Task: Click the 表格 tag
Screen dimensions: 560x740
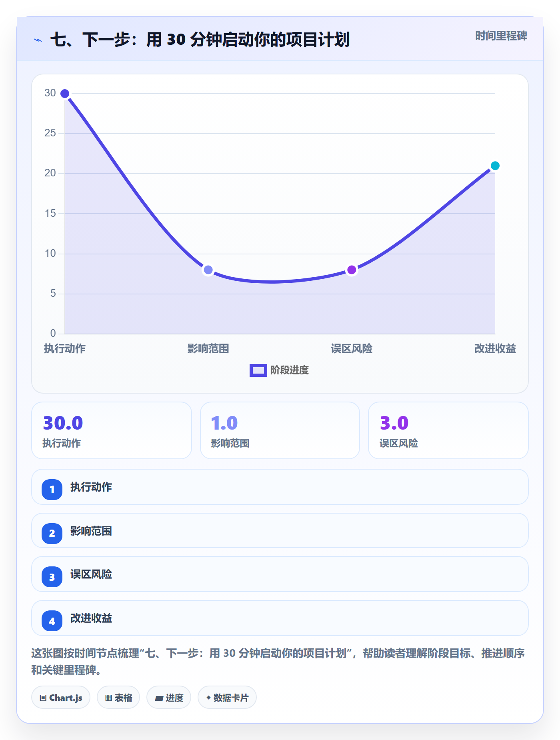Action: point(118,698)
